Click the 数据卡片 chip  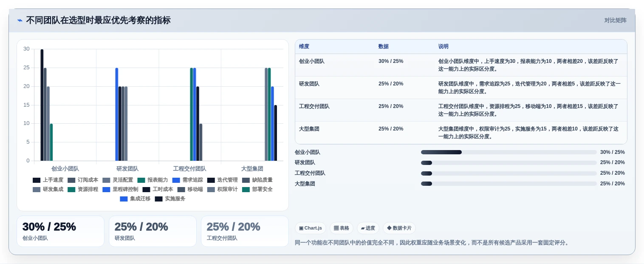399,228
